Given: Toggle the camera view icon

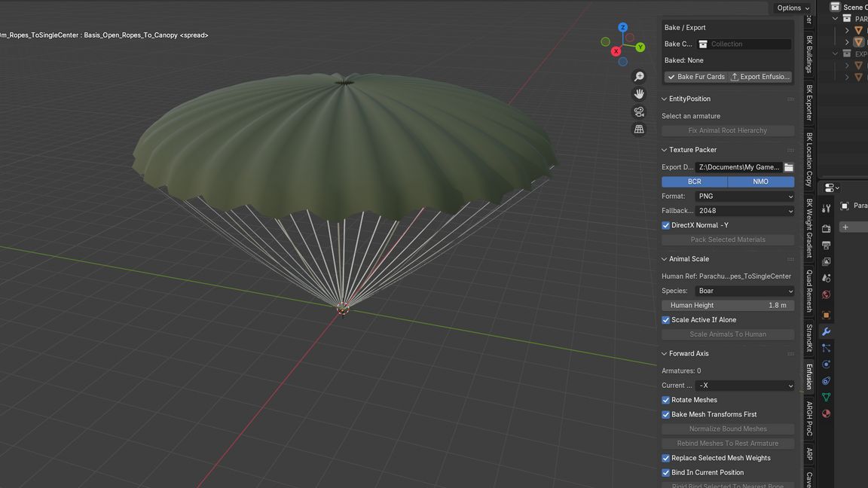Looking at the screenshot, I should point(639,111).
